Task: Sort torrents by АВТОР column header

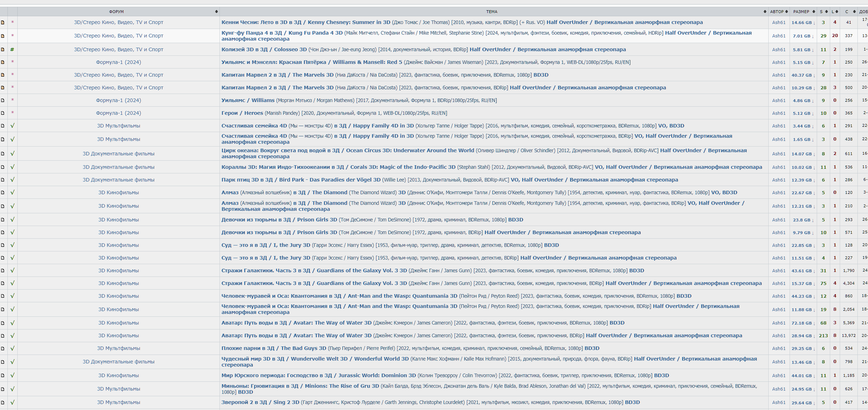Action: 779,12
